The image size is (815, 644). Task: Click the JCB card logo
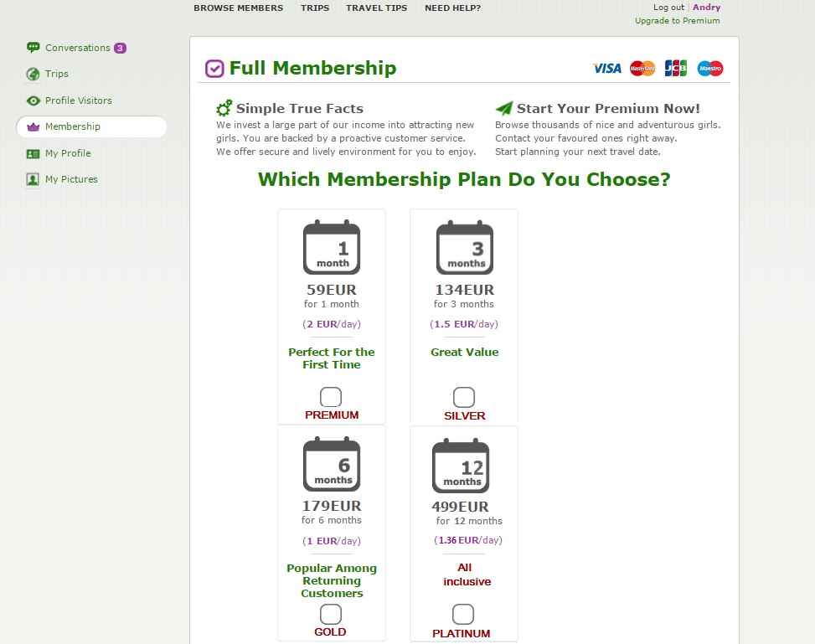tap(676, 68)
